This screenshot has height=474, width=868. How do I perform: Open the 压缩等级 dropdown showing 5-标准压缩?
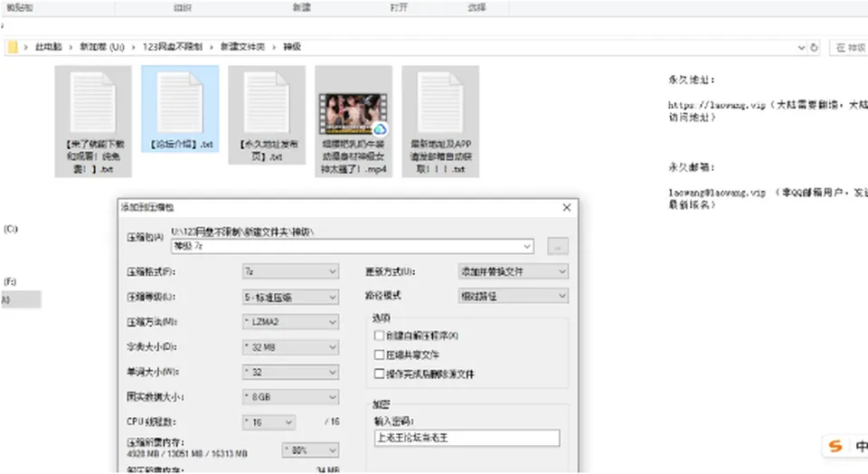[x=290, y=297]
